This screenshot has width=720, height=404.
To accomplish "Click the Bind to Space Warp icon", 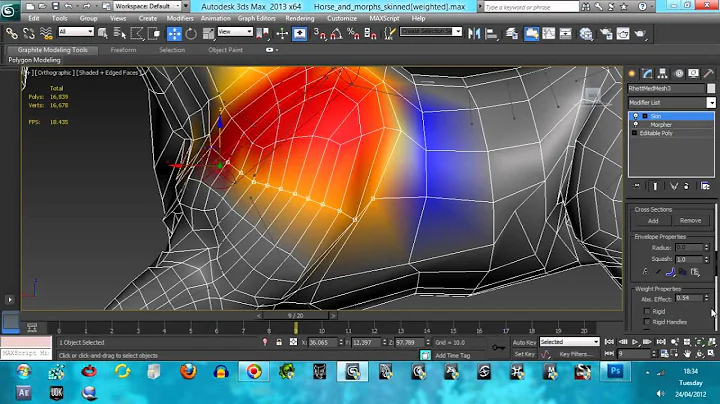I will (46, 33).
